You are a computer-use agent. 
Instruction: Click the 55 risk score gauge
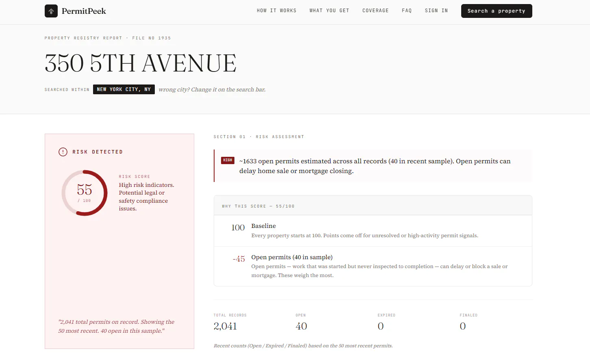(x=85, y=193)
